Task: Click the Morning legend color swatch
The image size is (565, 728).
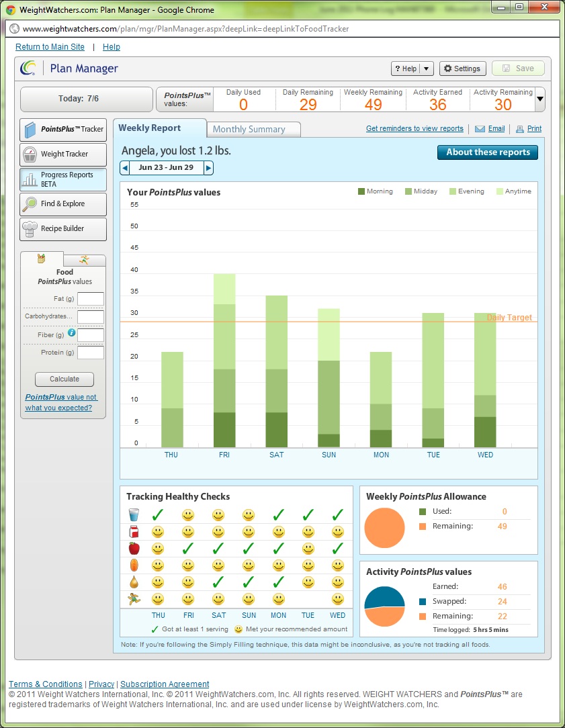Action: pos(361,191)
